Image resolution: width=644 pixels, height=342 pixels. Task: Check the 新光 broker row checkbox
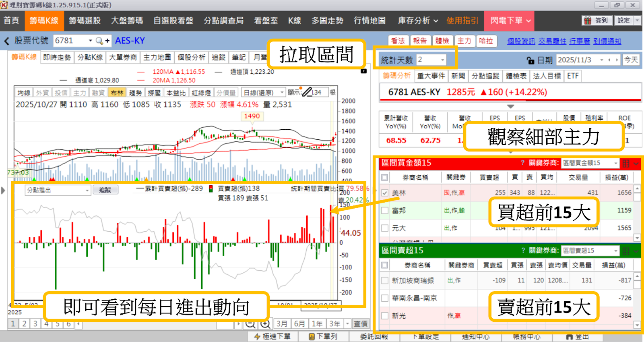(385, 316)
